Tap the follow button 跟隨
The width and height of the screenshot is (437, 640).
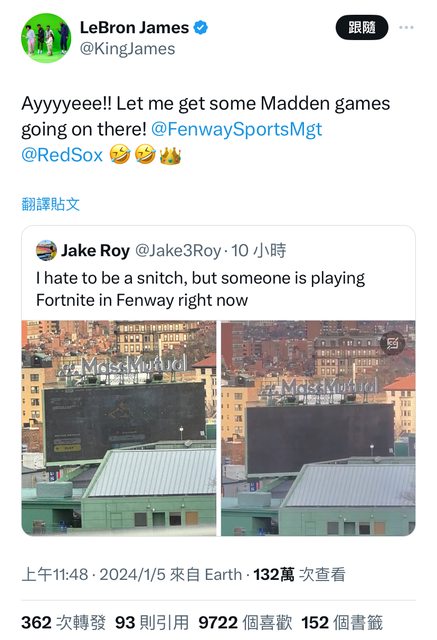(x=362, y=27)
